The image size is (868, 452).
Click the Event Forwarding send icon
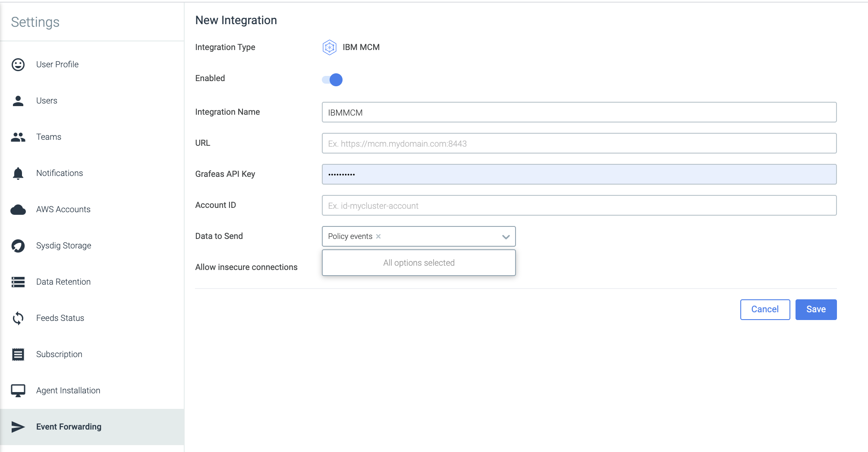pyautogui.click(x=18, y=427)
